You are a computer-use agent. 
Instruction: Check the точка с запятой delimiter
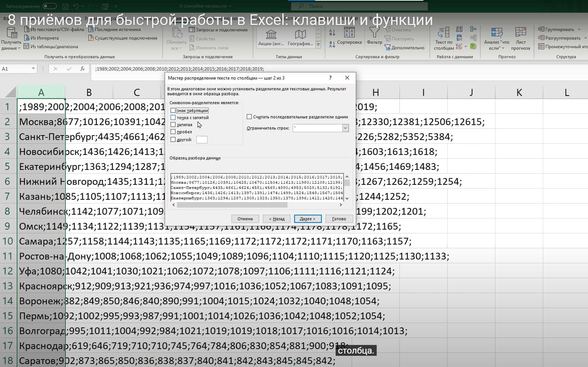(x=173, y=118)
